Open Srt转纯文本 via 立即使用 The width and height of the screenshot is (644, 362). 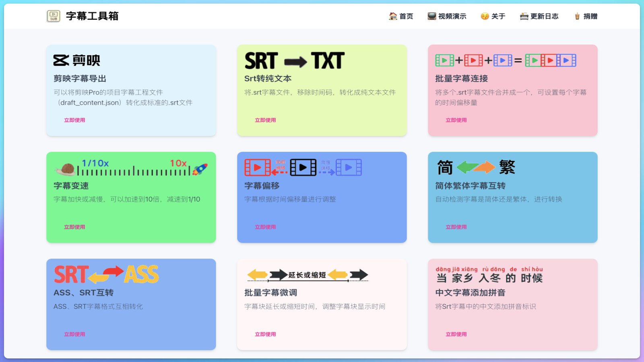pyautogui.click(x=265, y=119)
